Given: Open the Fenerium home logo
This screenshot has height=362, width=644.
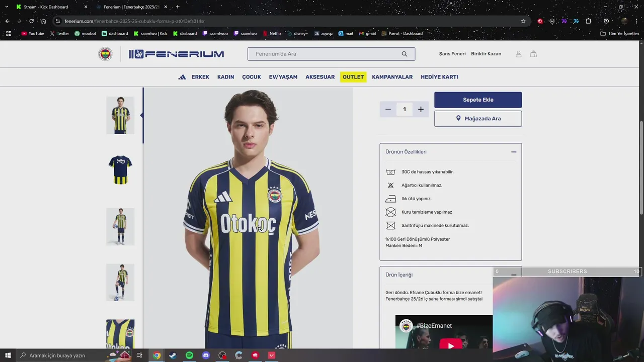Looking at the screenshot, I should coord(176,54).
